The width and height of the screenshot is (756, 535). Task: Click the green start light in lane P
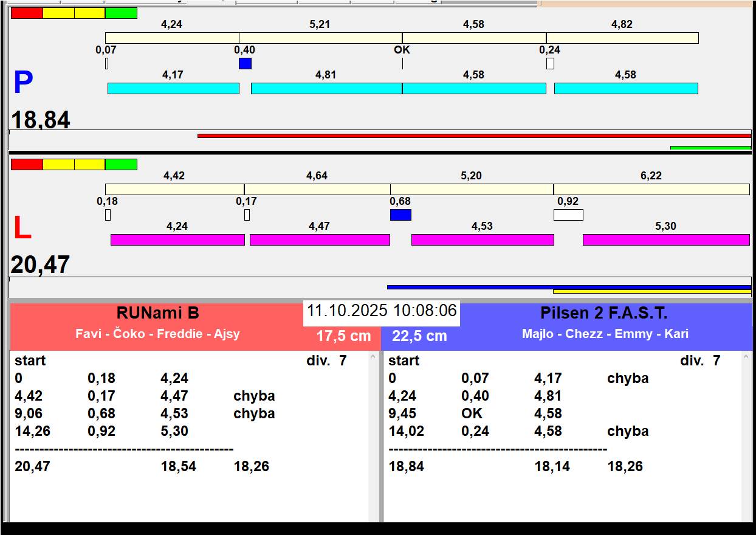coord(121,13)
